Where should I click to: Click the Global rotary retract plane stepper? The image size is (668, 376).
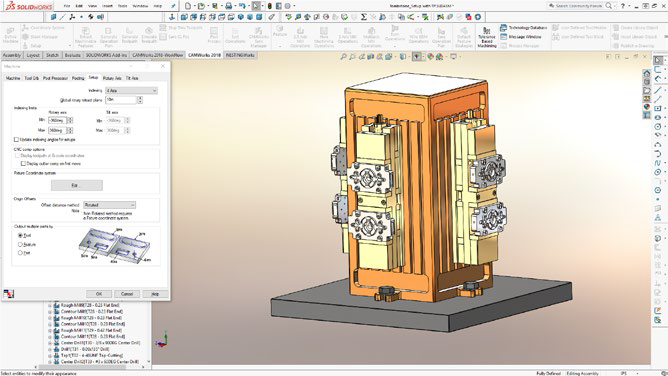coord(140,100)
